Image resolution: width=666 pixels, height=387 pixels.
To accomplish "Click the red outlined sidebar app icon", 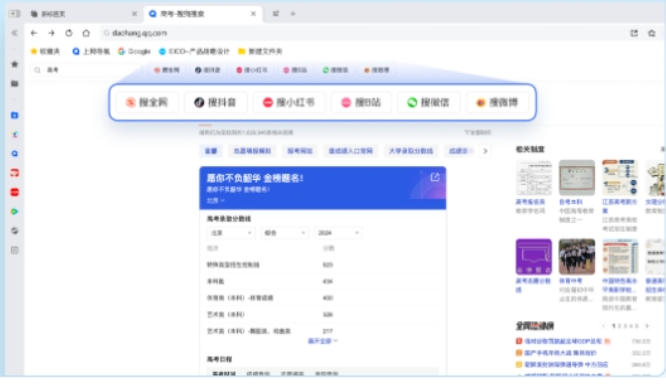I will point(14,173).
